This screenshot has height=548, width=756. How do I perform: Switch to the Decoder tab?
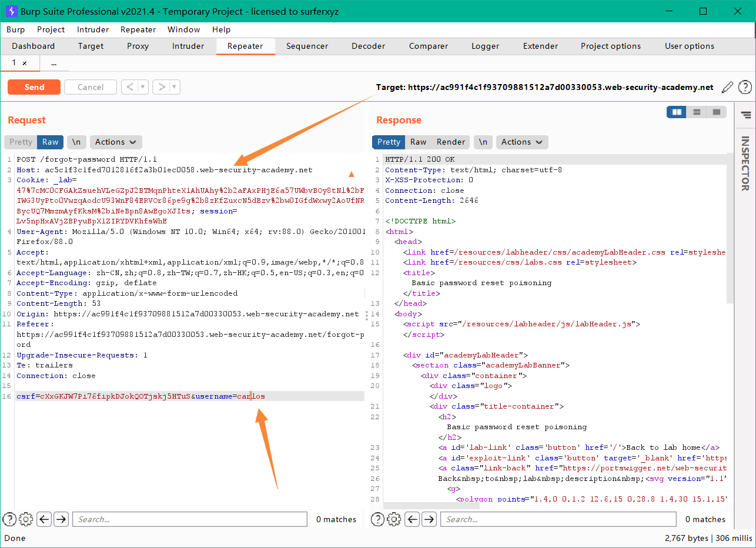point(369,46)
